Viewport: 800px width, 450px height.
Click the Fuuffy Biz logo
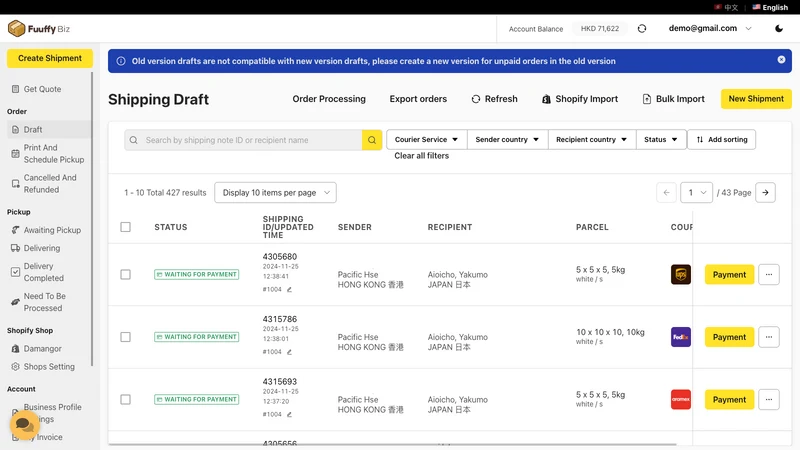pyautogui.click(x=39, y=29)
